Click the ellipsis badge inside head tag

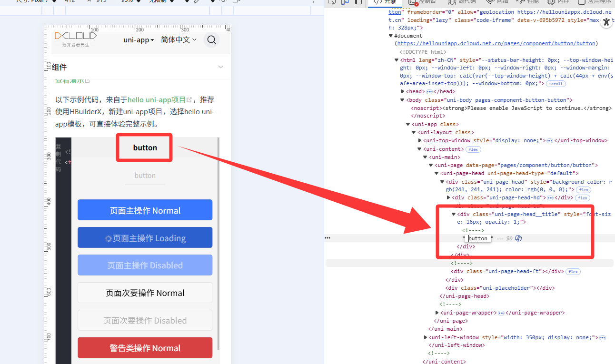[x=429, y=91]
